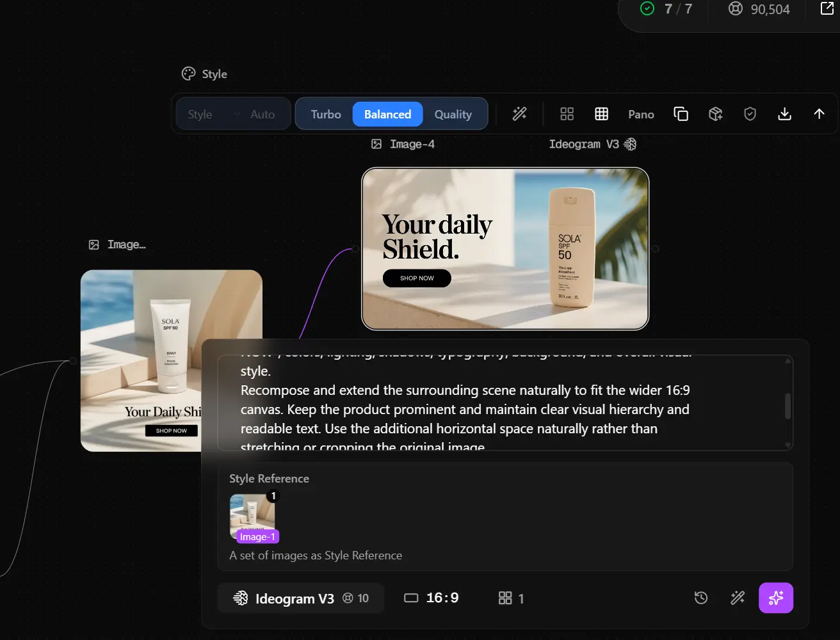Click the purple Image-1 tag badge
Image resolution: width=840 pixels, height=640 pixels.
click(x=257, y=536)
